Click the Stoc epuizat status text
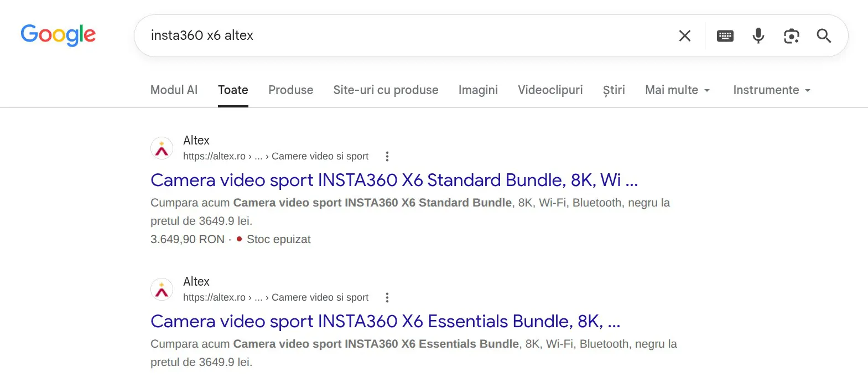Screen dimensions: 868x387 tap(278, 239)
